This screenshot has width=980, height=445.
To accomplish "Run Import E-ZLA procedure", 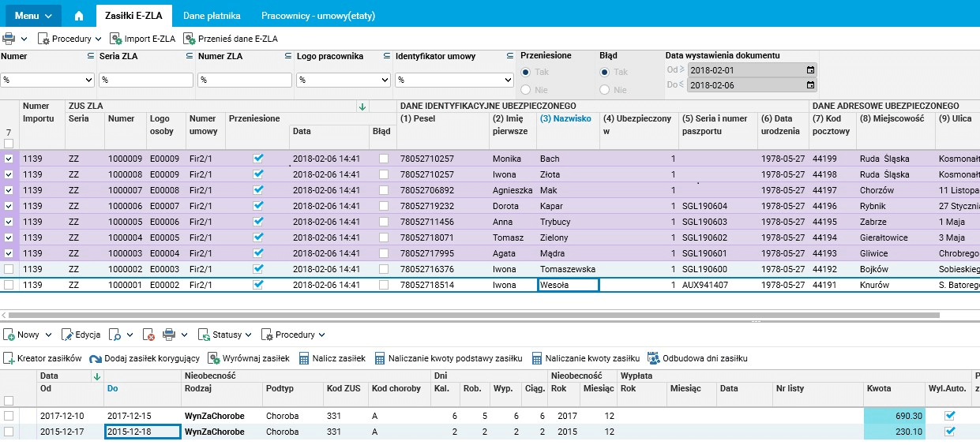I will coord(142,39).
